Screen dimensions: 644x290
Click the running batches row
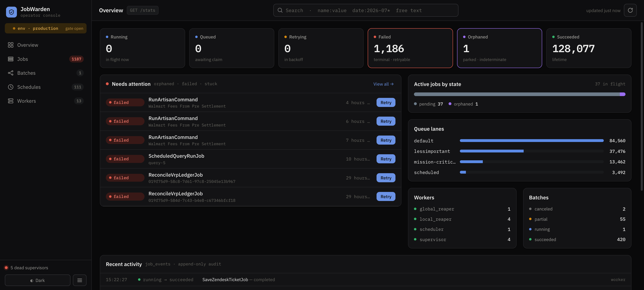click(x=577, y=229)
